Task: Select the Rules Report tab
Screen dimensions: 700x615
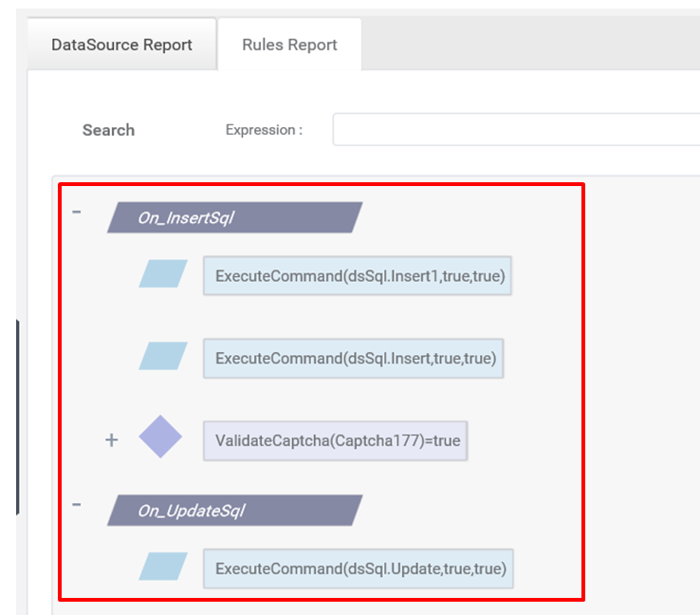Action: [289, 45]
